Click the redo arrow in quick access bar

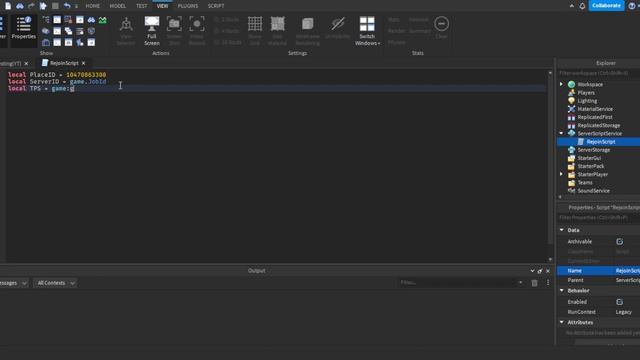pos(31,6)
